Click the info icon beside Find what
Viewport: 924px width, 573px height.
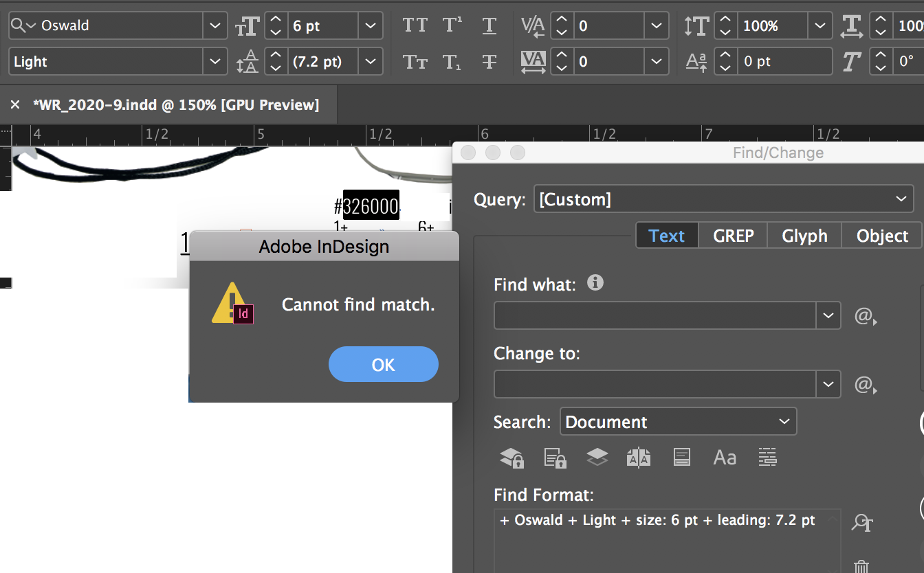tap(595, 282)
